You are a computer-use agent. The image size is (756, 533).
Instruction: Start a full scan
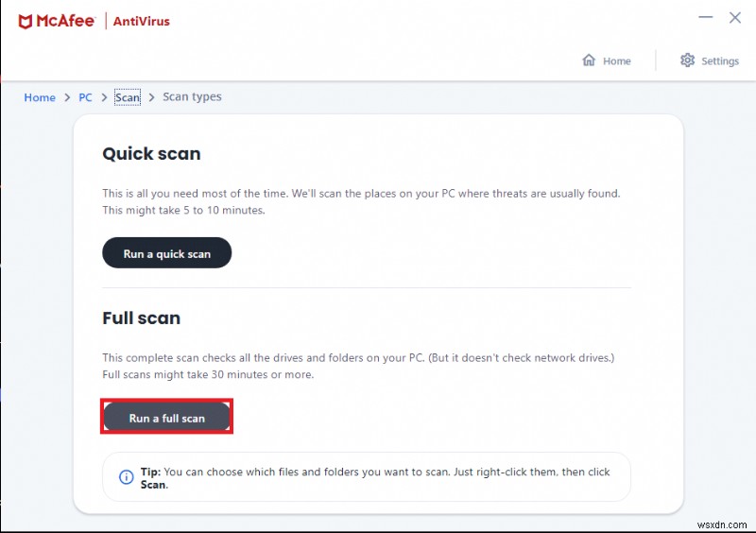(166, 418)
